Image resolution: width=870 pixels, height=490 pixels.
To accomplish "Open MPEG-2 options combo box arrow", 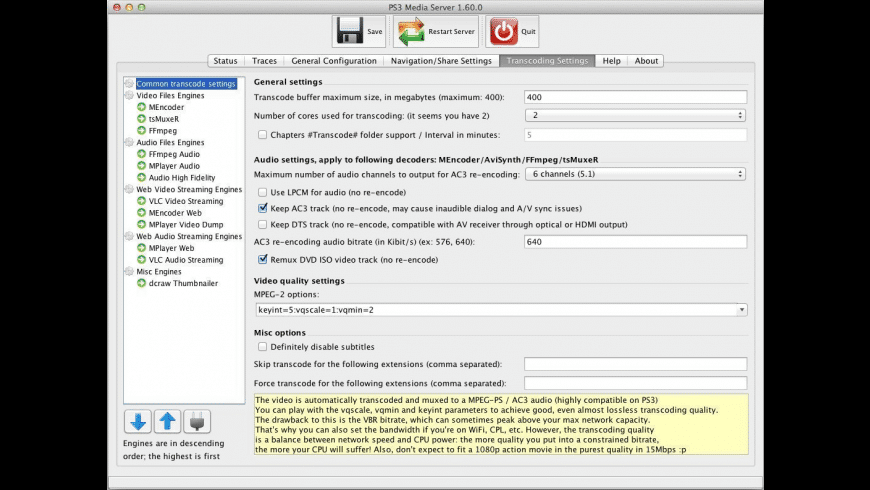I will click(742, 310).
